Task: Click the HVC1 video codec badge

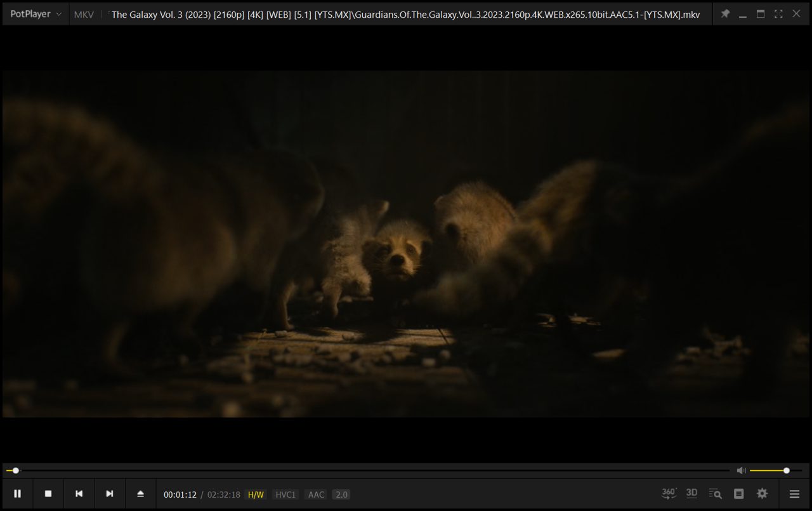Action: pyautogui.click(x=285, y=494)
